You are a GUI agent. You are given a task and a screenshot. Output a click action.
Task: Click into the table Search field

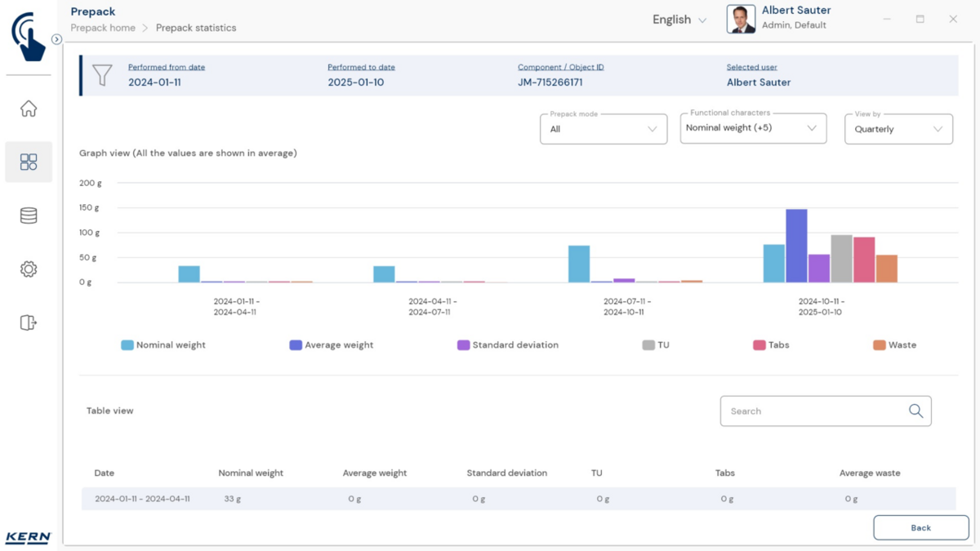point(813,411)
